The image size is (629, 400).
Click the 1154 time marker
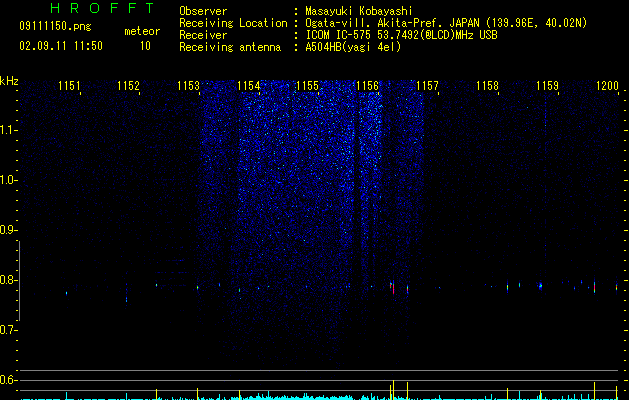pos(248,85)
